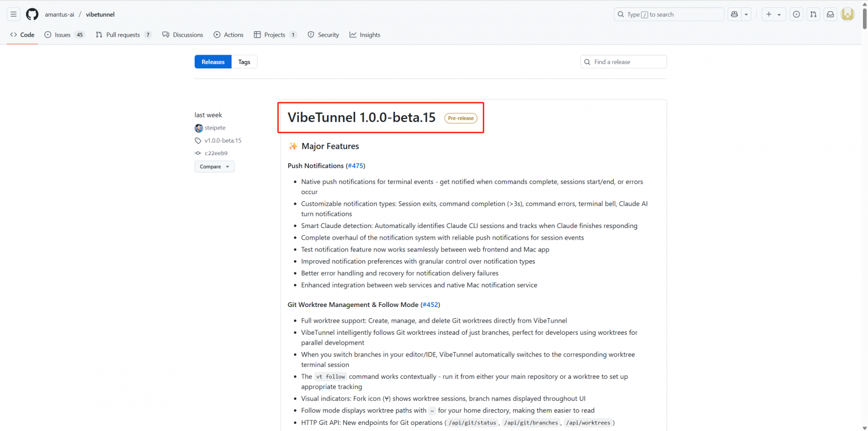The width and height of the screenshot is (868, 431).
Task: Follow the #475 Push Notifications pull request link
Action: click(355, 165)
